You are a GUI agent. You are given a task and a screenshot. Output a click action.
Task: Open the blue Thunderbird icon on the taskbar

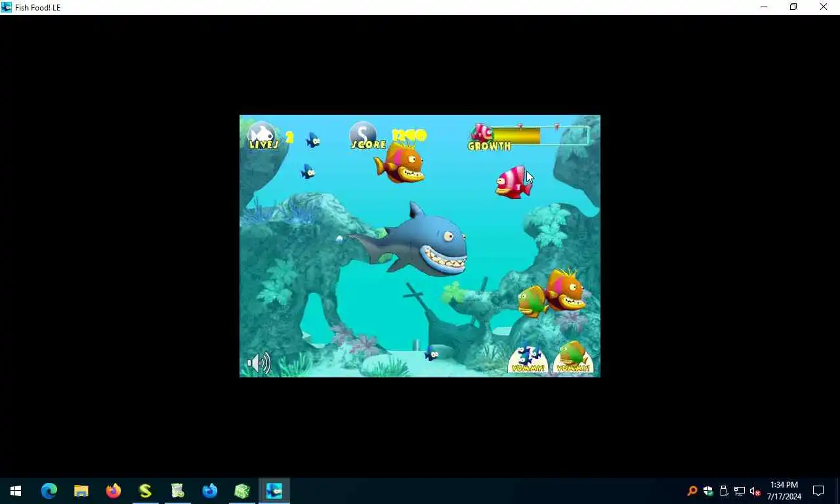coord(210,491)
